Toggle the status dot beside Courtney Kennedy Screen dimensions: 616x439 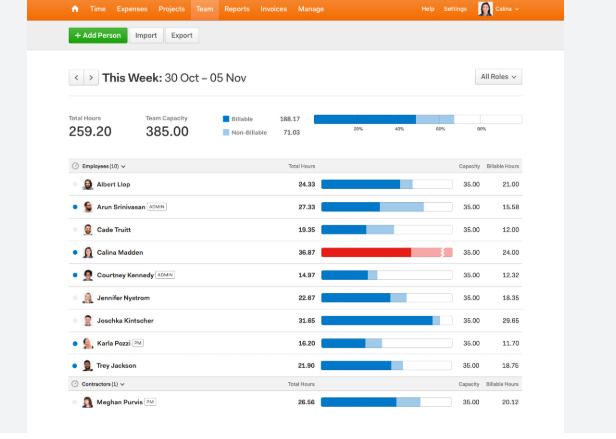(75, 275)
